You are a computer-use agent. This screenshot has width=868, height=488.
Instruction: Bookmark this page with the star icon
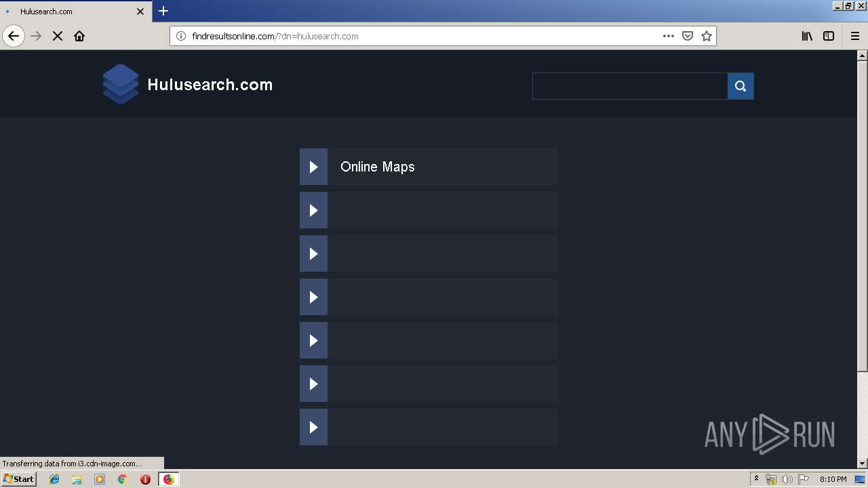coord(707,36)
